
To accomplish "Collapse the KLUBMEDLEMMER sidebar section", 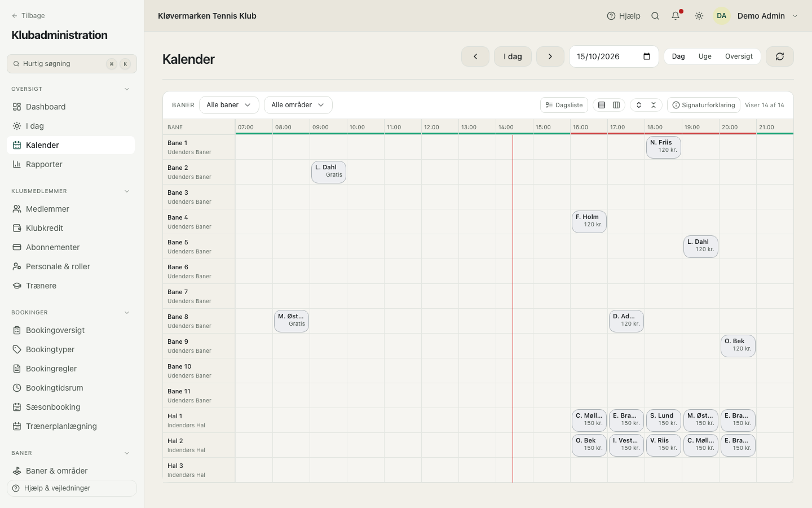I will (x=127, y=191).
